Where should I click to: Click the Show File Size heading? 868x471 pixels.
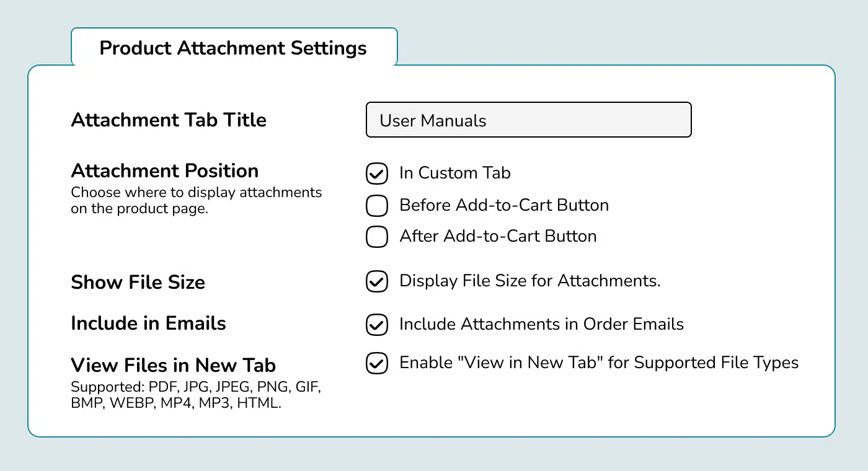[138, 283]
